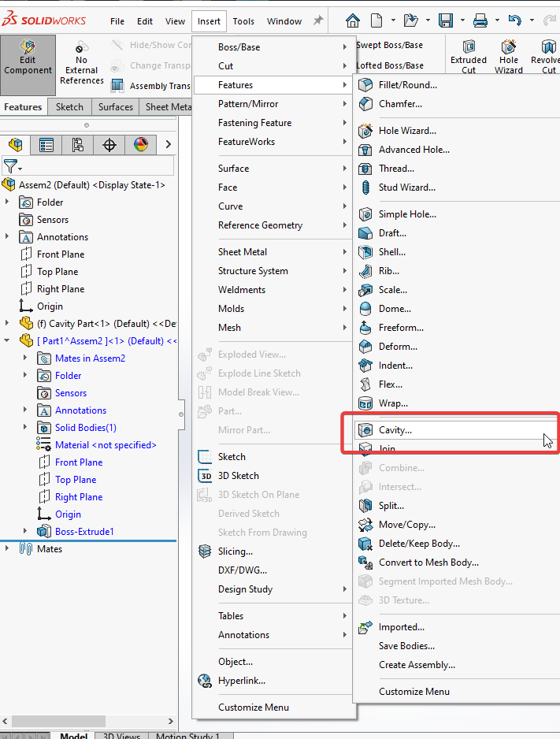
Task: Expand the Boss-Extrude1 feature
Action: [25, 531]
